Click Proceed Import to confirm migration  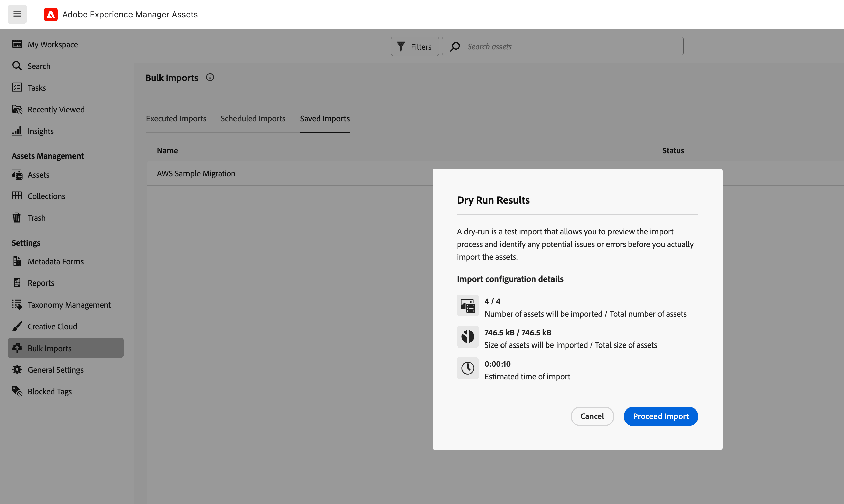pos(661,416)
